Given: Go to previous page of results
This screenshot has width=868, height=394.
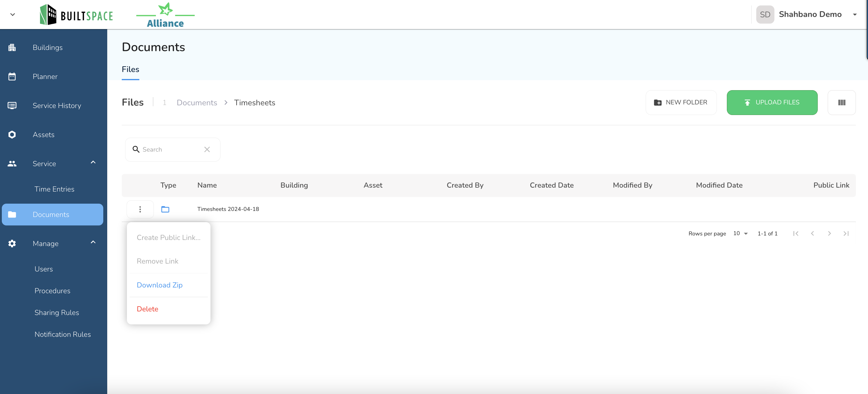Looking at the screenshot, I should point(812,233).
